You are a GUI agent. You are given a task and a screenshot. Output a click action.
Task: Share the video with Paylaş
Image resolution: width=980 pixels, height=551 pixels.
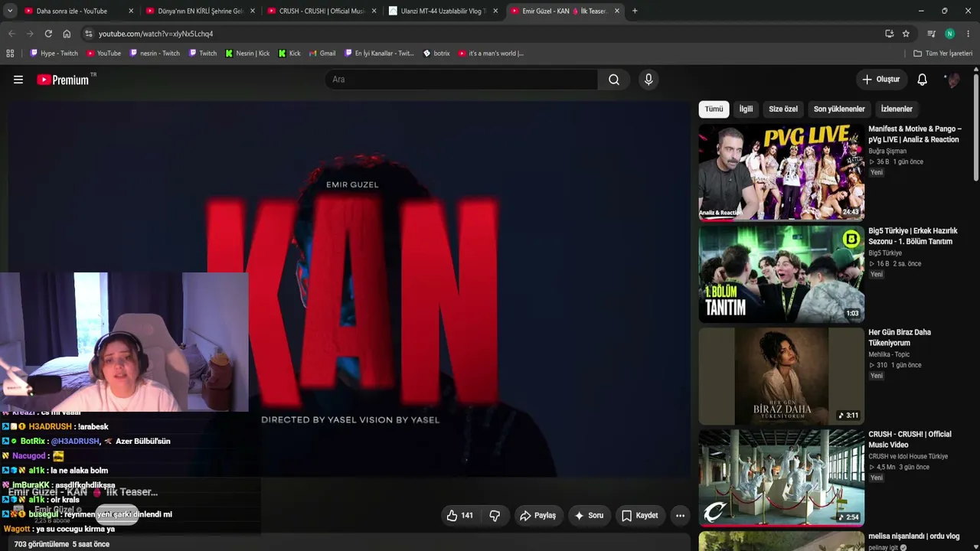tap(538, 516)
